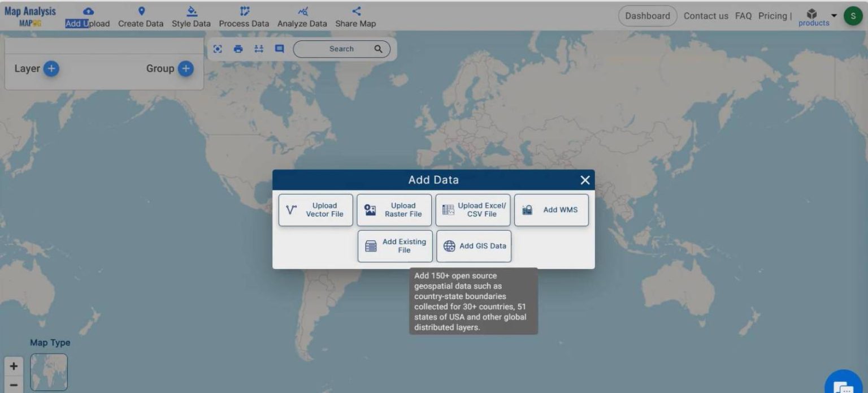This screenshot has width=868, height=393.
Task: Click the Contact us menu item
Action: tap(706, 16)
